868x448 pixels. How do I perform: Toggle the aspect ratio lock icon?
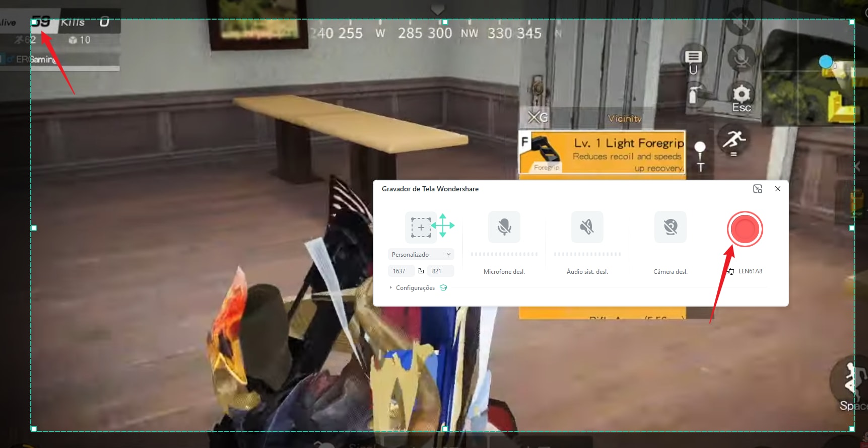421,271
